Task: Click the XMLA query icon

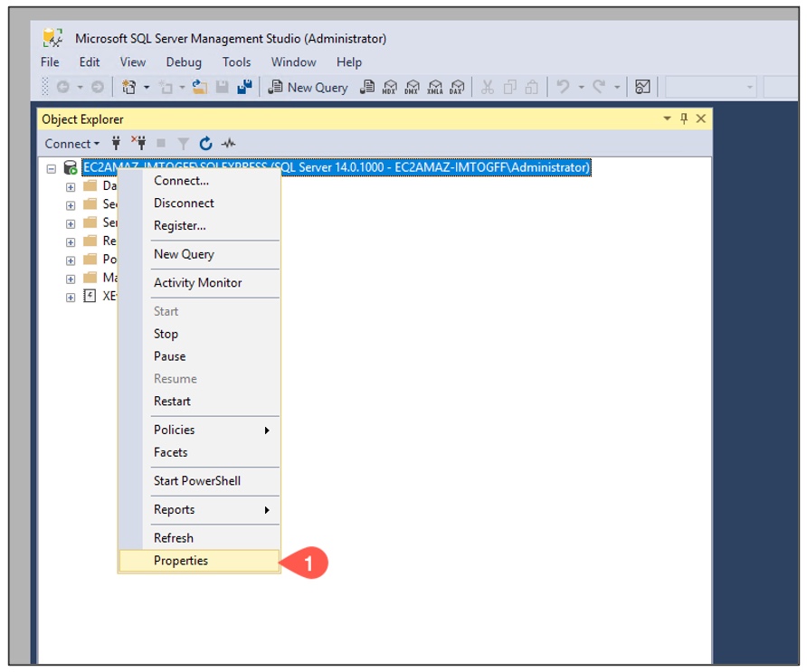Action: [x=435, y=88]
